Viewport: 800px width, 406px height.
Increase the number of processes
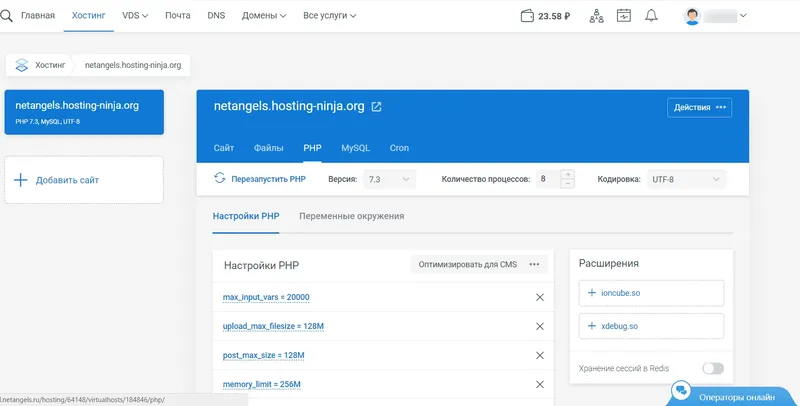point(567,174)
